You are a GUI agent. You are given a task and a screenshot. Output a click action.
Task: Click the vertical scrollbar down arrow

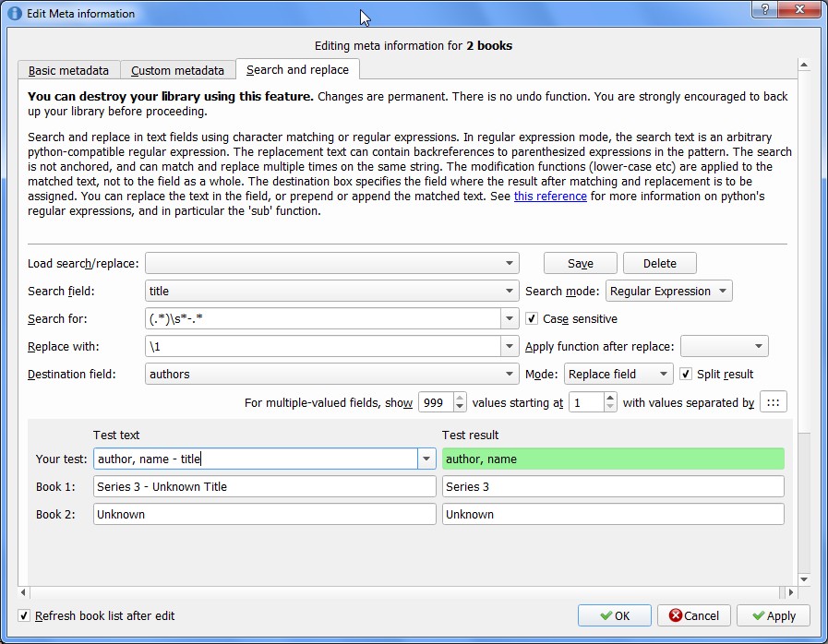click(x=804, y=579)
